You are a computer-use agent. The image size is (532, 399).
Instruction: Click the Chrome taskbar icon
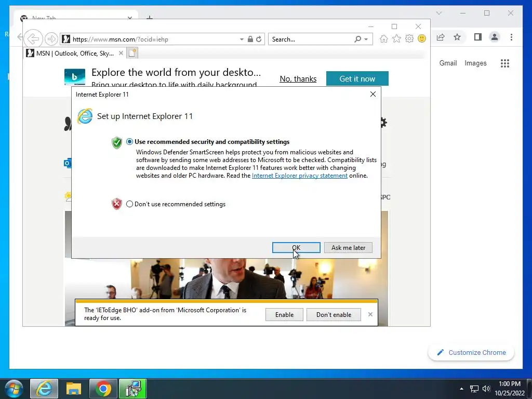click(103, 389)
